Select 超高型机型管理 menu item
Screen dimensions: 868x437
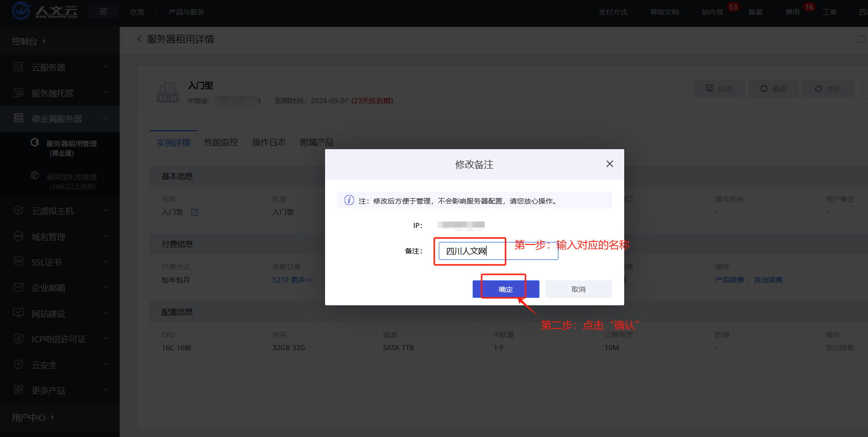[60, 182]
